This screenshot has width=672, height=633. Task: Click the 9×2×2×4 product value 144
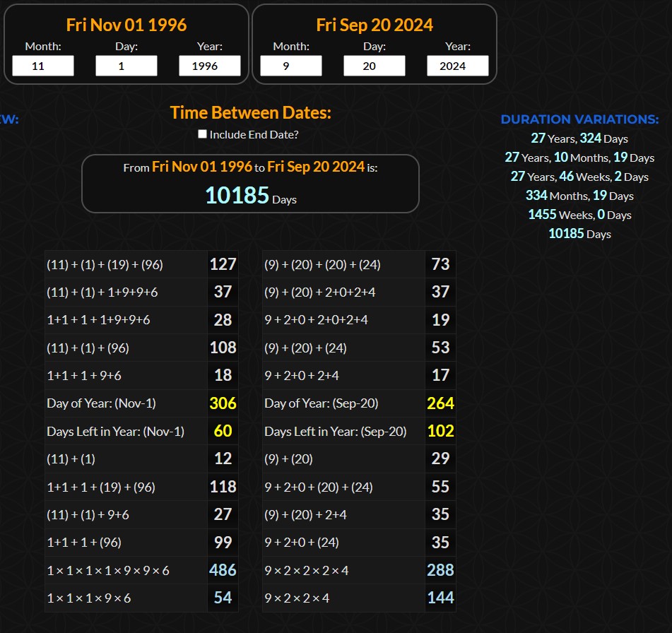pyautogui.click(x=440, y=598)
